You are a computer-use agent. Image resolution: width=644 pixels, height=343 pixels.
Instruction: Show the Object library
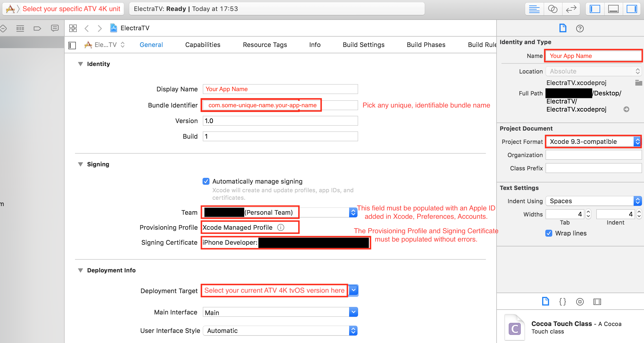[x=580, y=302]
